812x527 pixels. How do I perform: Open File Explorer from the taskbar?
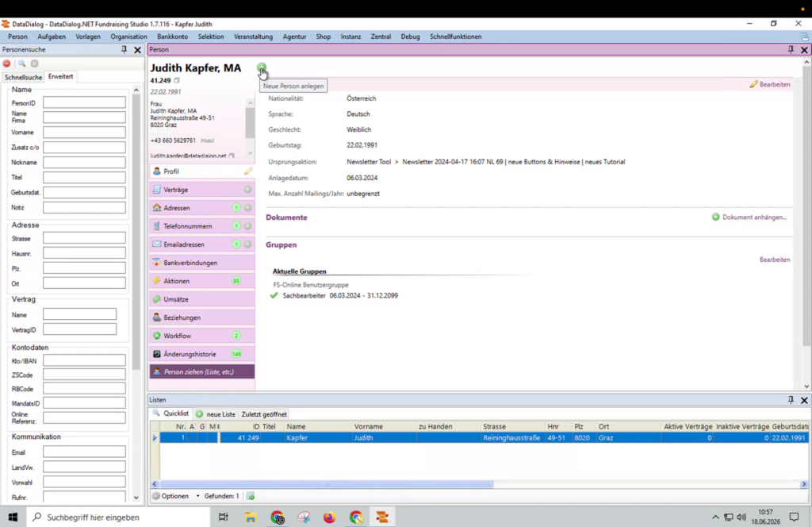click(251, 517)
